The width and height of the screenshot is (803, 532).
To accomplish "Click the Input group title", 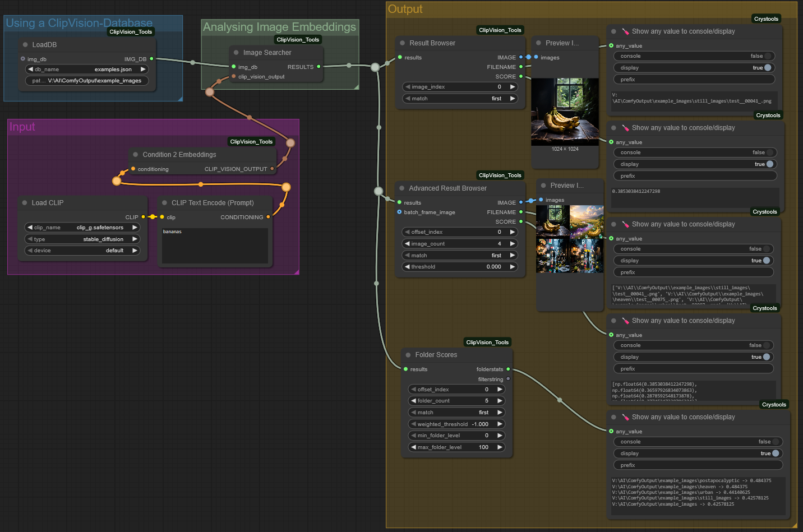I will point(22,127).
